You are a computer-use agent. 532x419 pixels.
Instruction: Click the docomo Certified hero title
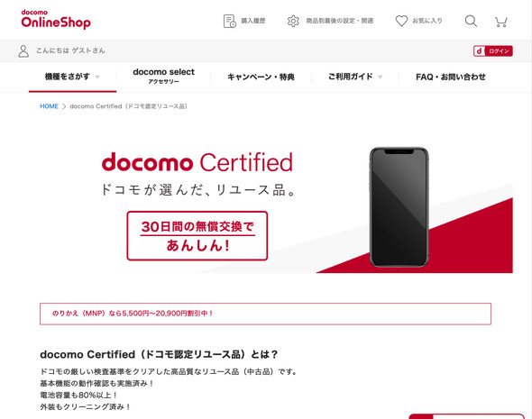197,162
